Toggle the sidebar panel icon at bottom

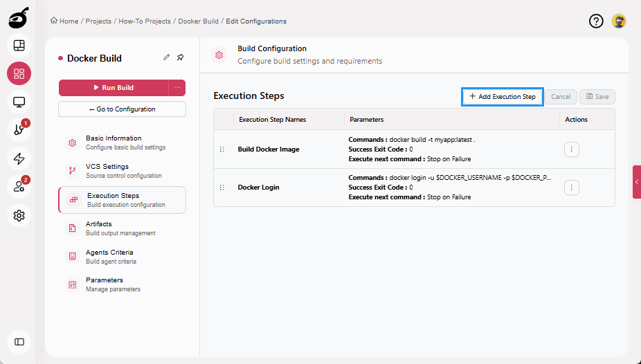(x=19, y=342)
